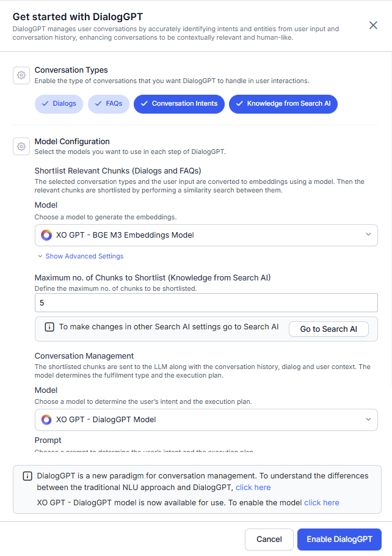Click Go to Search AI button
392x556 pixels.
point(328,329)
